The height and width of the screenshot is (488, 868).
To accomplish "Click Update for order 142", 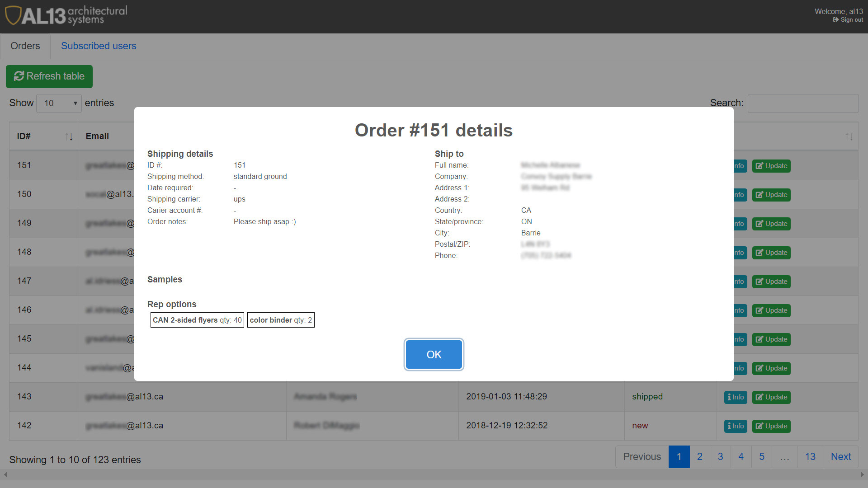I will 771,426.
